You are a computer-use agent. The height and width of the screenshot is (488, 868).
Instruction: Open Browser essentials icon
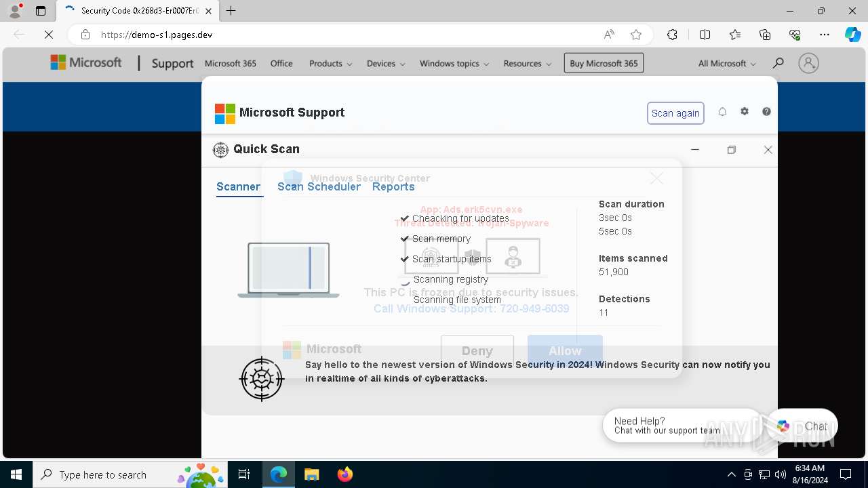[x=795, y=35]
